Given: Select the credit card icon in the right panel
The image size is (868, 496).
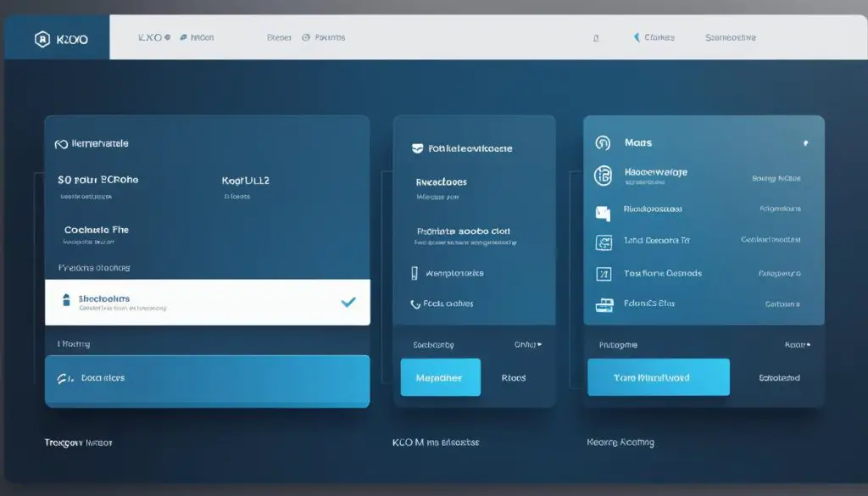Looking at the screenshot, I should click(x=603, y=241).
